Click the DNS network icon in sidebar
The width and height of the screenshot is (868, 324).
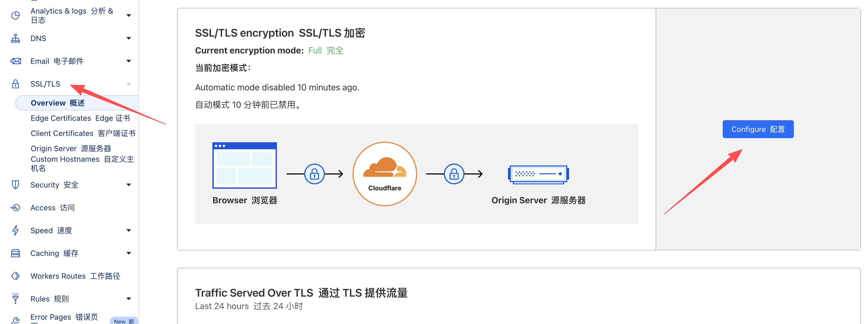pos(15,38)
